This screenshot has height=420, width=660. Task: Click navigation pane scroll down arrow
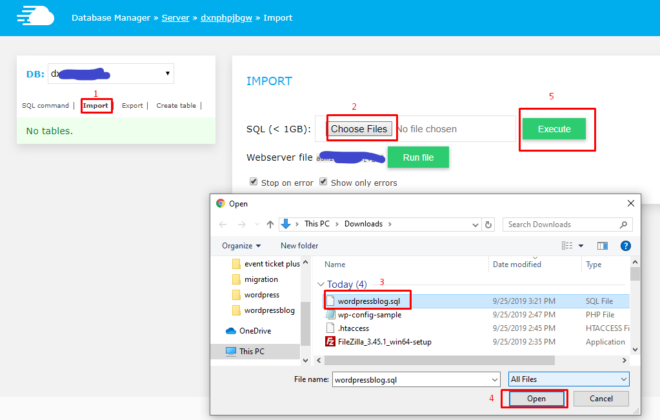(x=306, y=361)
